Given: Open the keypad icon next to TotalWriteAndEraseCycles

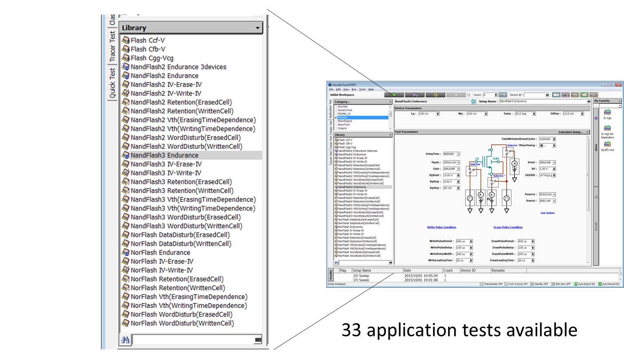Looking at the screenshot, I should (x=554, y=139).
